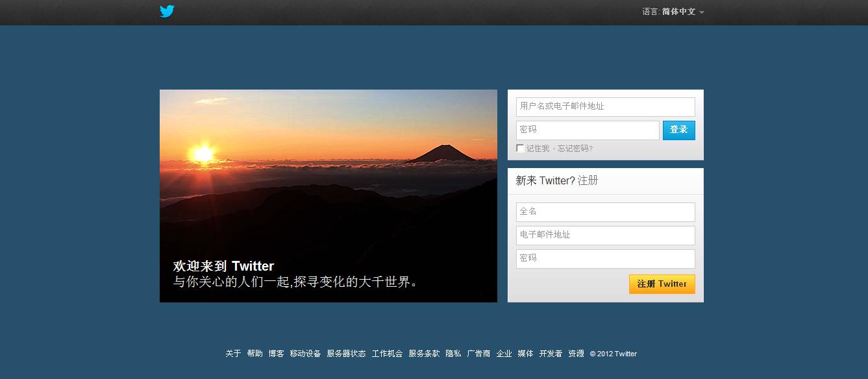Click the 欢迎来到 Twitter heading text

coord(224,266)
